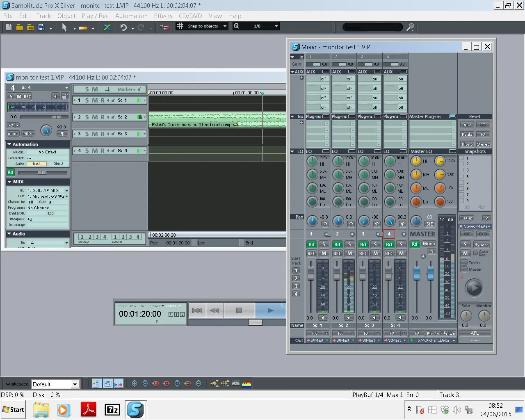Screen dimensions: 525x420
Task: Click the 00:01:00:00 marker on the timeline ruler
Action: (x=247, y=93)
